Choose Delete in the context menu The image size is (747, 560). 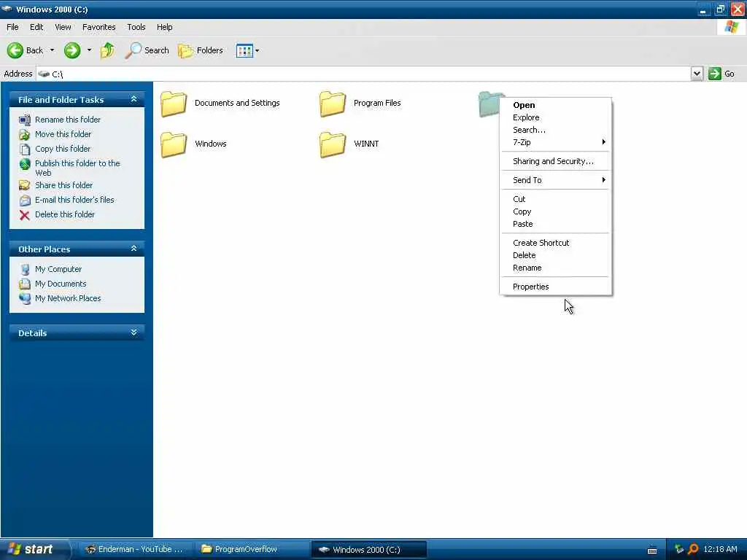pos(555,255)
